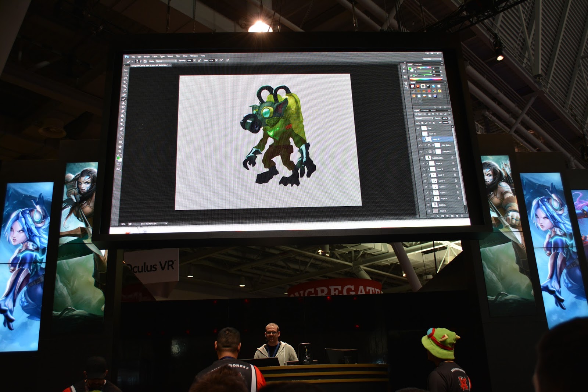Open the brush Mode dropdown in options bar

(x=166, y=61)
